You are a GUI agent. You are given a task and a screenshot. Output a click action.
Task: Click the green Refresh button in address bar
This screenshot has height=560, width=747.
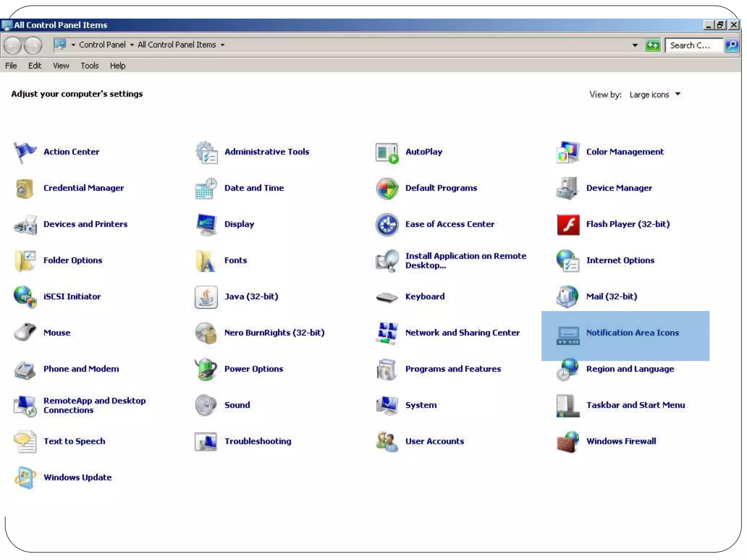(x=653, y=45)
